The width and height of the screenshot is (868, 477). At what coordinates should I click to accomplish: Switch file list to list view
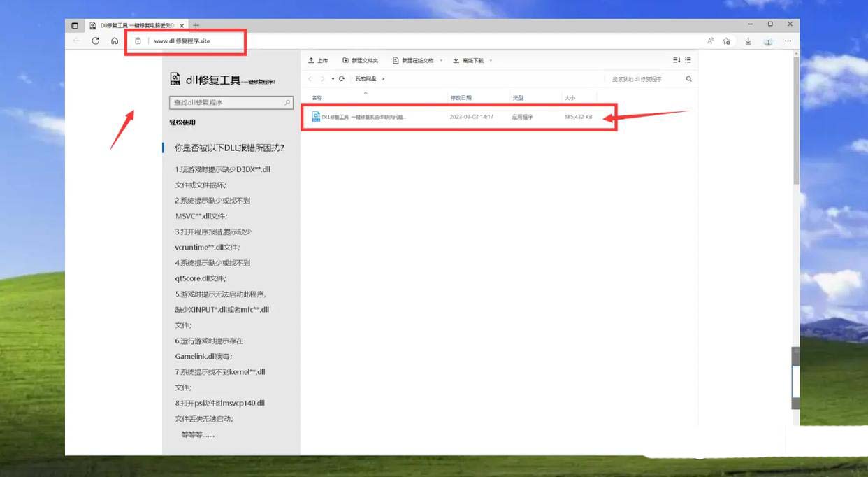[686, 60]
